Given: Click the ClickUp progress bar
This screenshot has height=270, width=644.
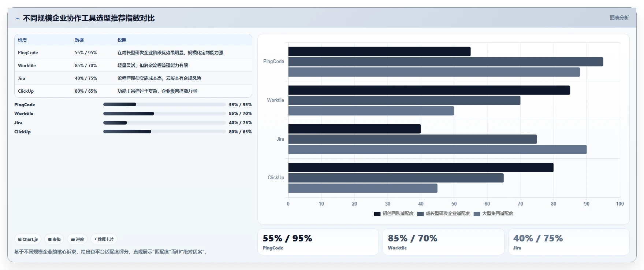Looking at the screenshot, I should [164, 132].
